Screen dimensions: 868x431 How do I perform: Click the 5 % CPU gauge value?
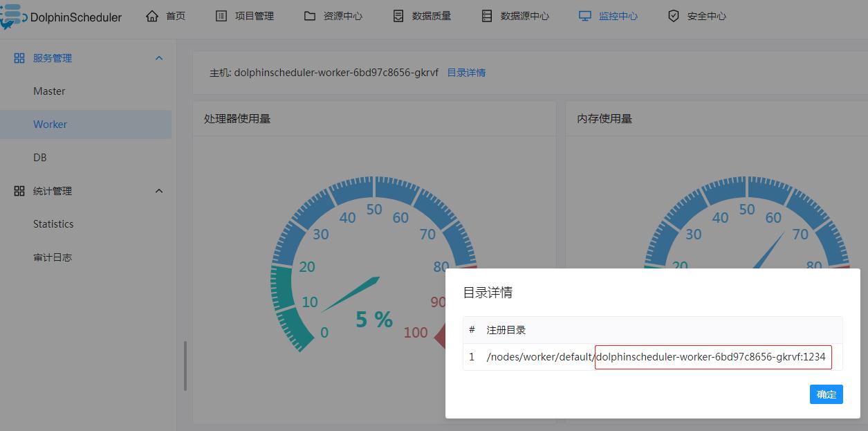374,320
